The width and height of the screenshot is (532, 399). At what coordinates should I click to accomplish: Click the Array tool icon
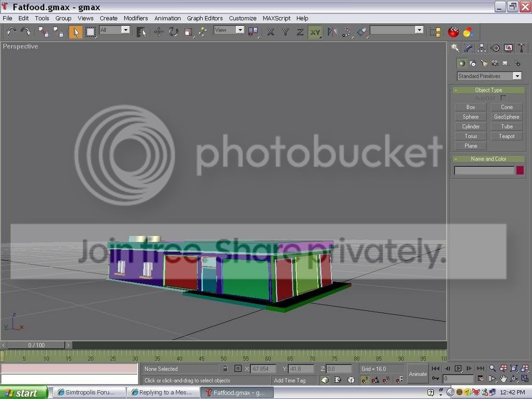(x=347, y=32)
